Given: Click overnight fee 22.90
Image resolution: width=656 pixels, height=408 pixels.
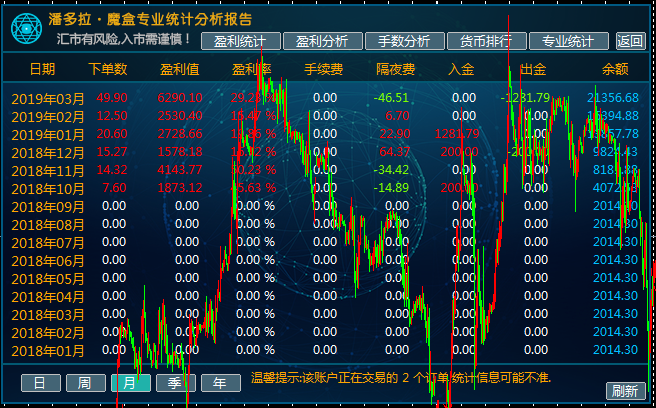Looking at the screenshot, I should 395,134.
